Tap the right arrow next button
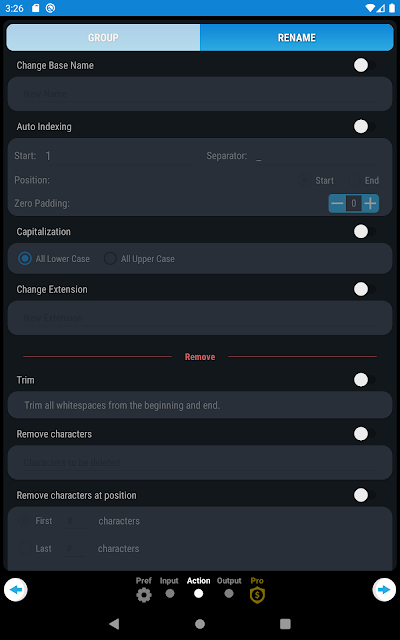 pyautogui.click(x=384, y=590)
